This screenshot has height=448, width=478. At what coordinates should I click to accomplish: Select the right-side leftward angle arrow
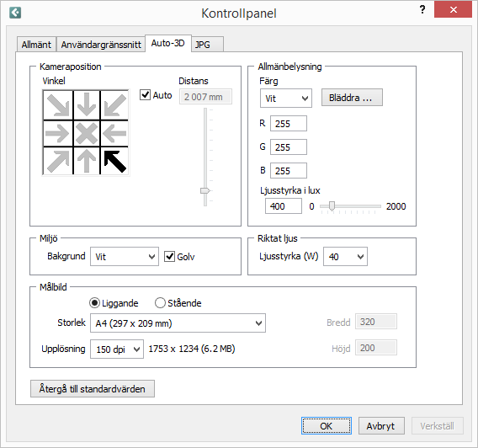tap(114, 133)
